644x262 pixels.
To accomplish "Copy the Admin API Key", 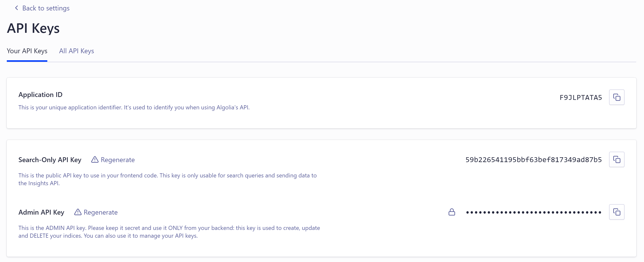I will [x=617, y=212].
